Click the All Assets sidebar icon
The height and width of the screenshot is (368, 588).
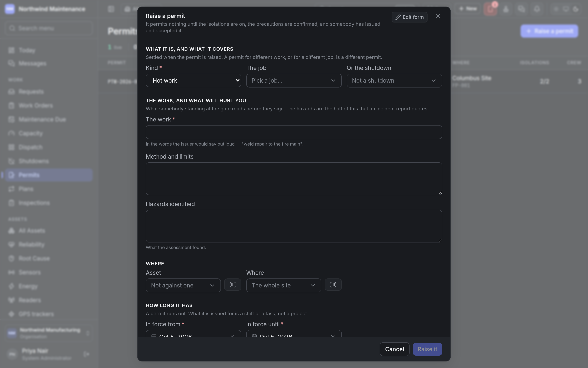[x=11, y=230]
